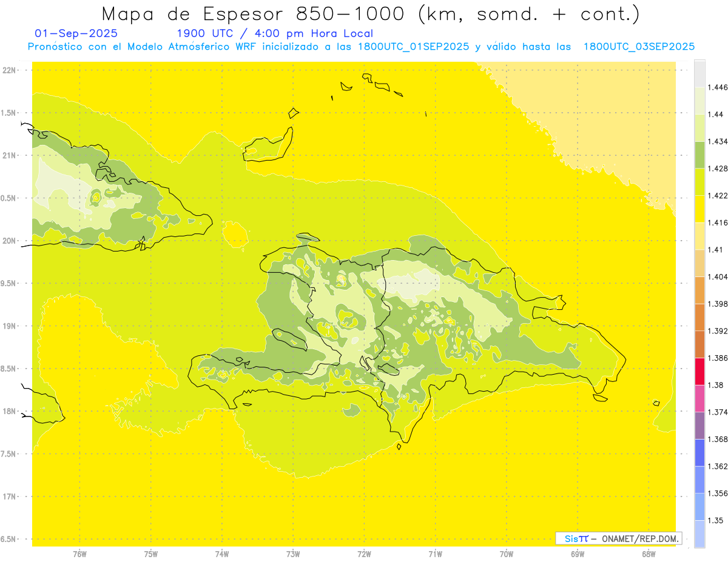The width and height of the screenshot is (728, 562).
Task: Click the '20N' latitude label
Action: (8, 241)
